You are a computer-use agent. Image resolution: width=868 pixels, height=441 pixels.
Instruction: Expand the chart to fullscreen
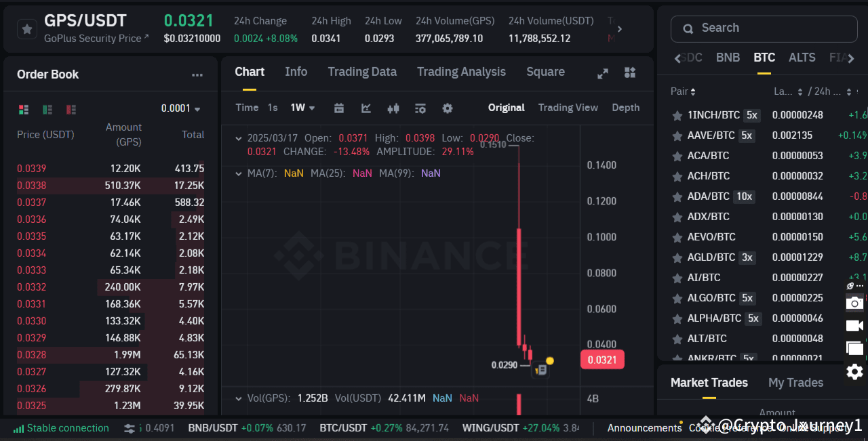(602, 72)
